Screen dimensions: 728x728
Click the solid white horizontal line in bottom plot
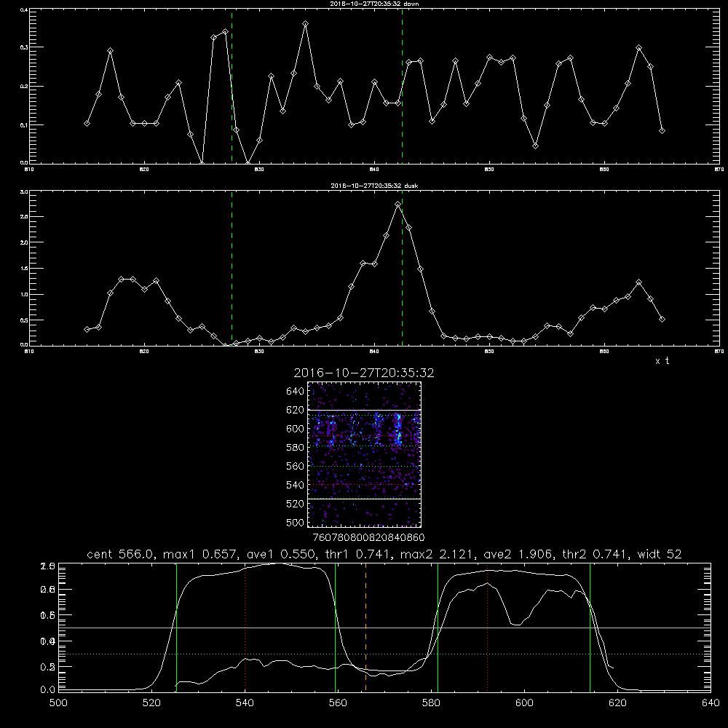[x=384, y=628]
